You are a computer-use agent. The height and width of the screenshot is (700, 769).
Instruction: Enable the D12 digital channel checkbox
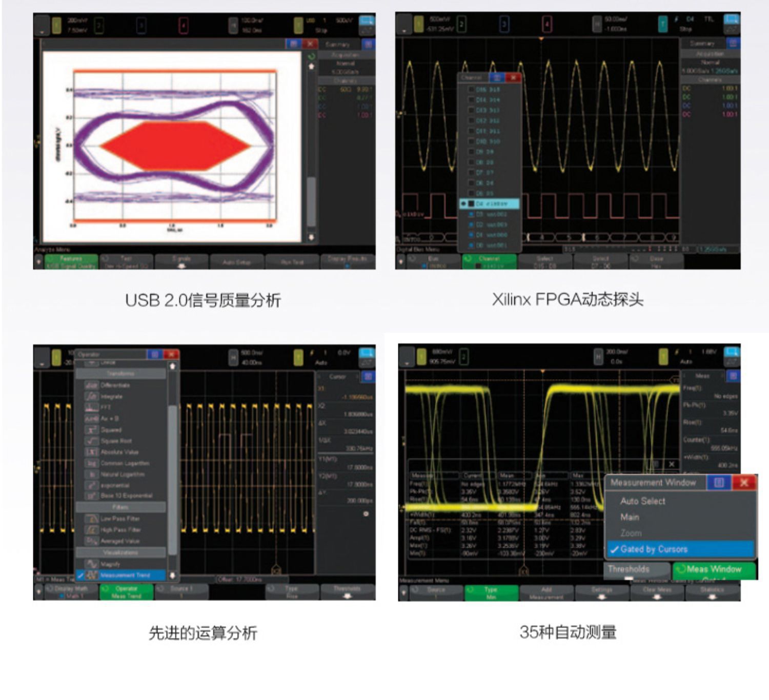pos(471,120)
